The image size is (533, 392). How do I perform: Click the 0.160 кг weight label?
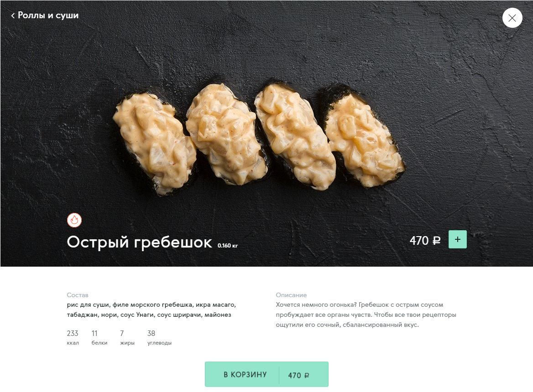pos(228,245)
